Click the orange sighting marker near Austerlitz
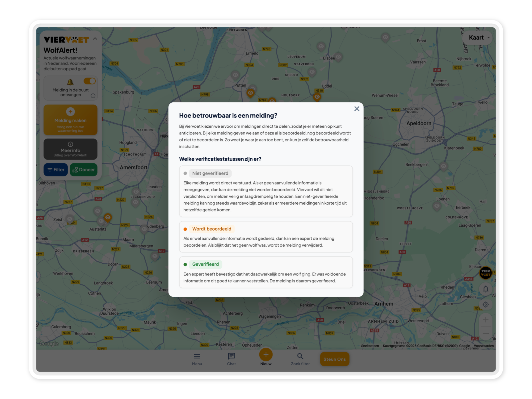 click(108, 218)
